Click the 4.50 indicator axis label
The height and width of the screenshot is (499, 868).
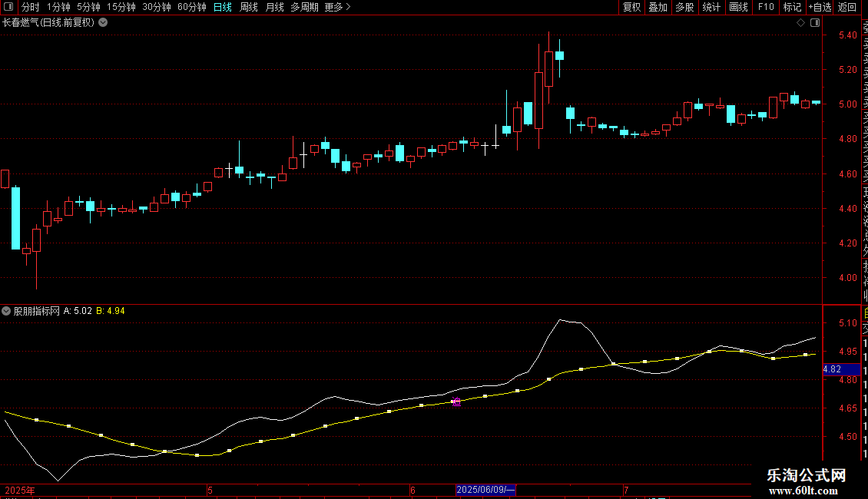847,437
